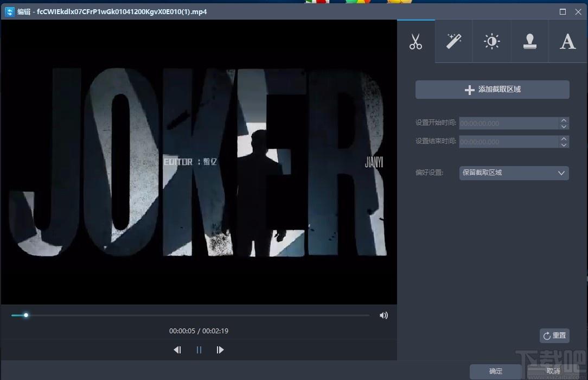Open the letter A subtitle tab

[568, 41]
